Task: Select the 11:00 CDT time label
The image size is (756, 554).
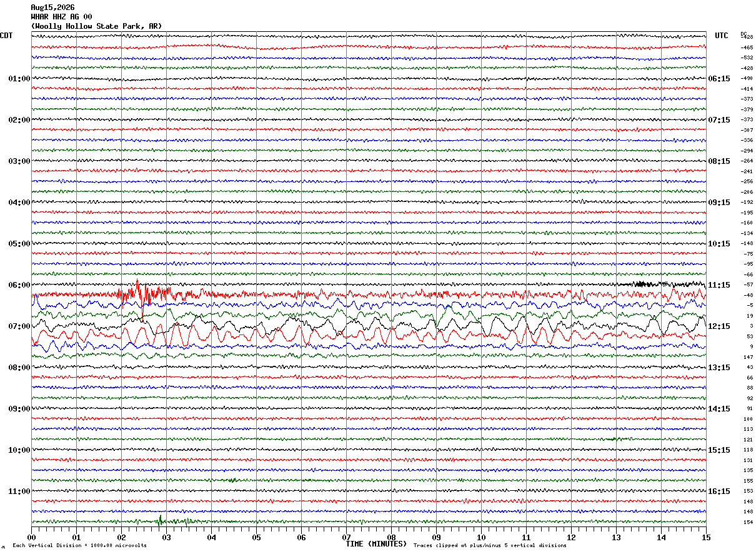Action: (19, 491)
